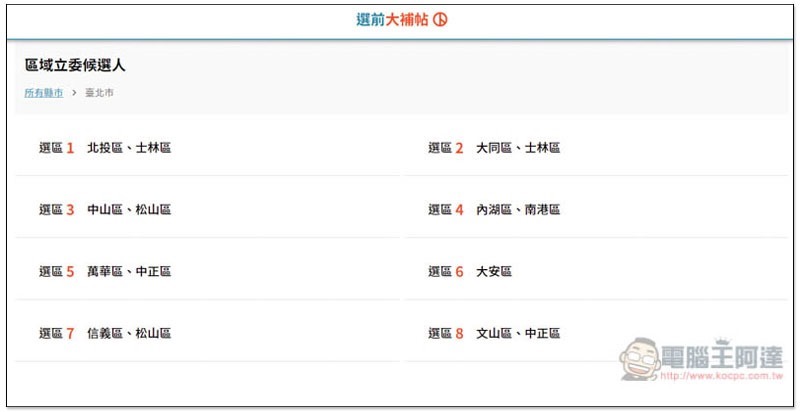The width and height of the screenshot is (800, 412).
Task: Select 選區 4 內湖區、南港區
Action: 597,210
